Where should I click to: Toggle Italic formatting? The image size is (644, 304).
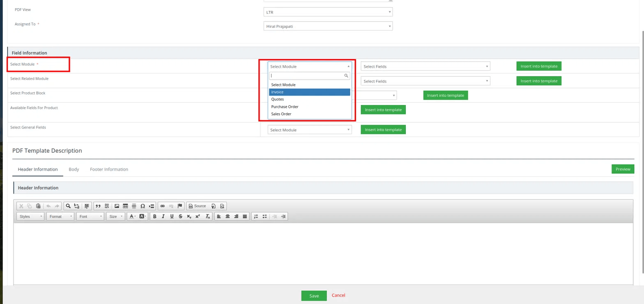point(163,216)
